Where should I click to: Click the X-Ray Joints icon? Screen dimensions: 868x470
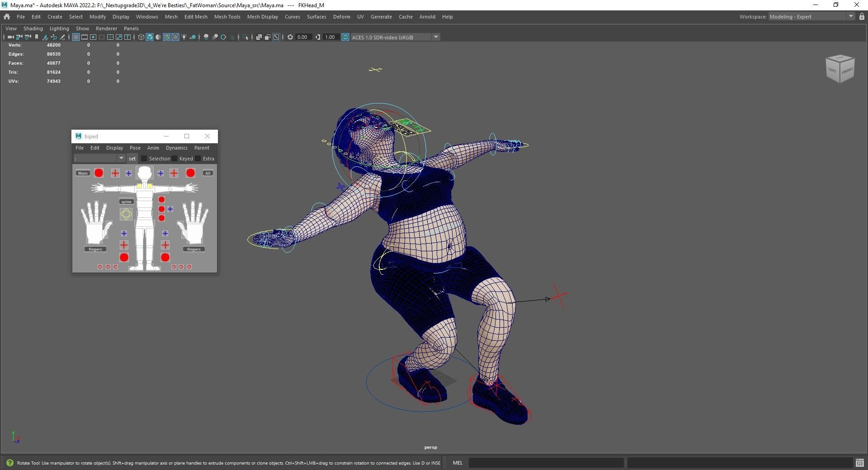tap(276, 37)
